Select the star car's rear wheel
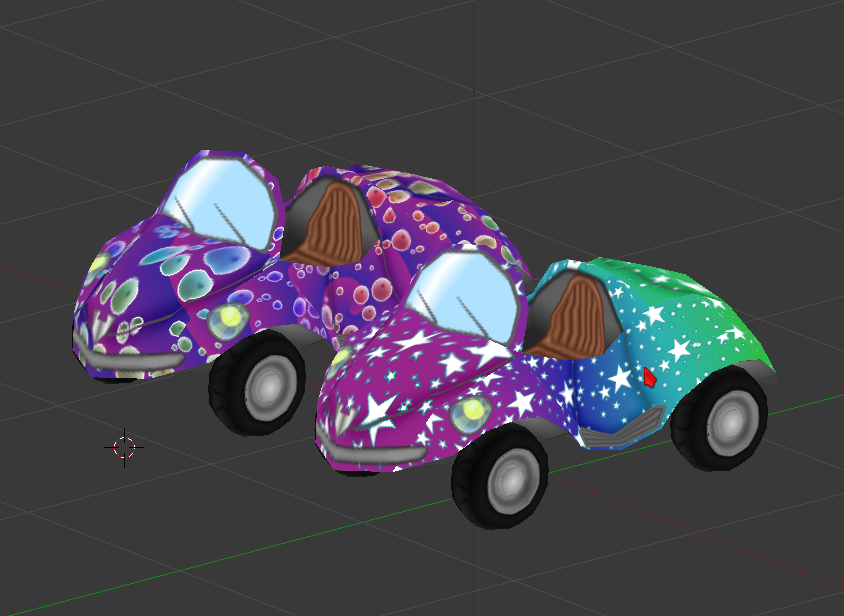844x616 pixels. pos(719,418)
